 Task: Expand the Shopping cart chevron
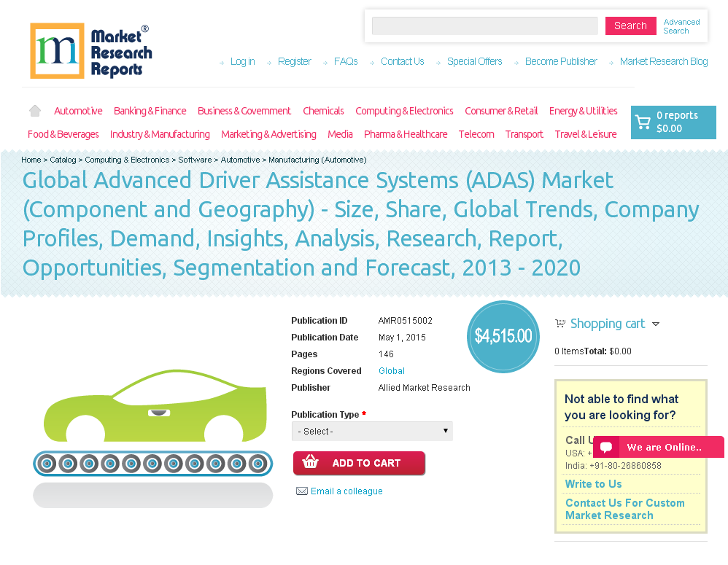pos(656,324)
